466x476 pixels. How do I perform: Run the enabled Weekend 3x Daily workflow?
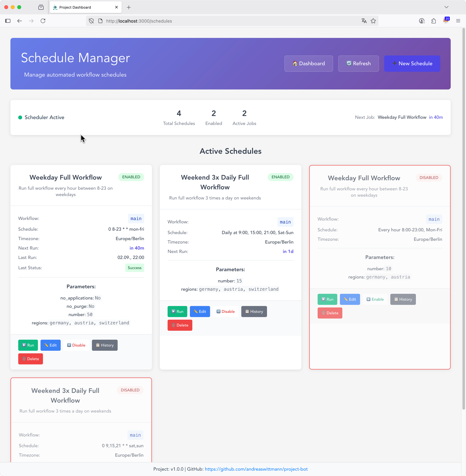tap(177, 312)
